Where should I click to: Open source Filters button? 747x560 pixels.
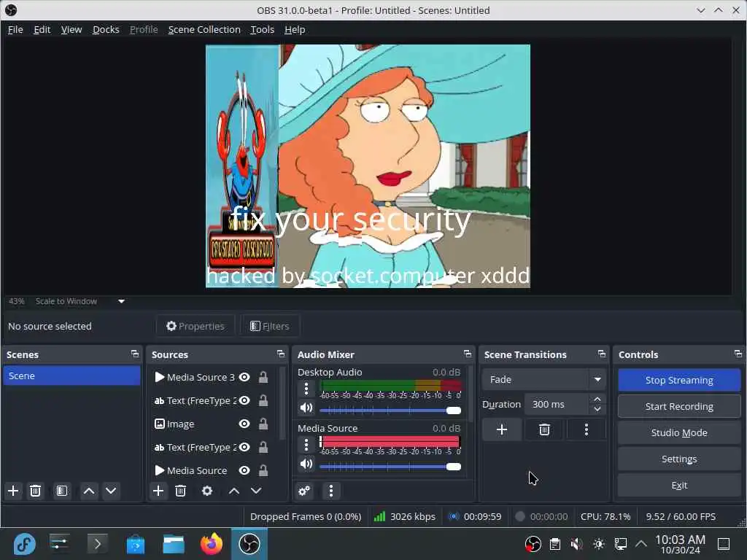pos(270,326)
